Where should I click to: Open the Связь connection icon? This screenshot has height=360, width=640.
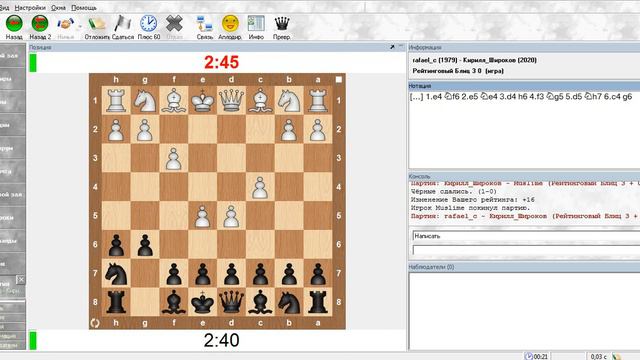click(x=204, y=24)
